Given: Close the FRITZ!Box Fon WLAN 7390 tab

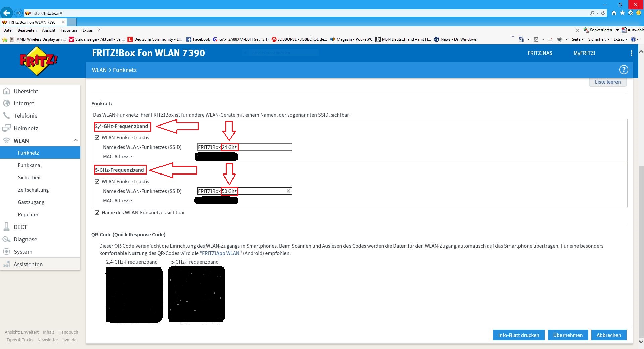Looking at the screenshot, I should click(63, 22).
